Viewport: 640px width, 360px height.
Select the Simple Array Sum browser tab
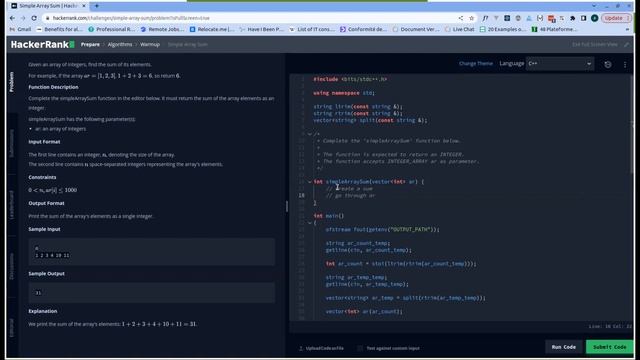click(x=48, y=6)
